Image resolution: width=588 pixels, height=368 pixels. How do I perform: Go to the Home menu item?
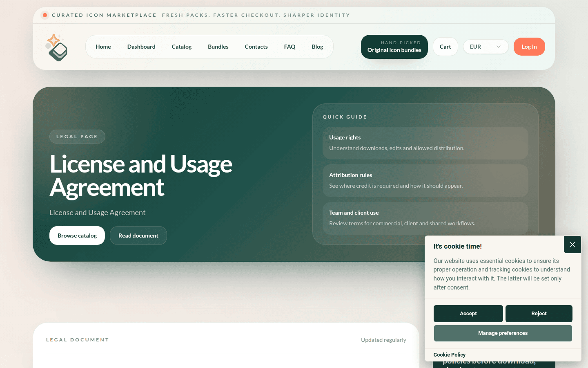point(103,47)
